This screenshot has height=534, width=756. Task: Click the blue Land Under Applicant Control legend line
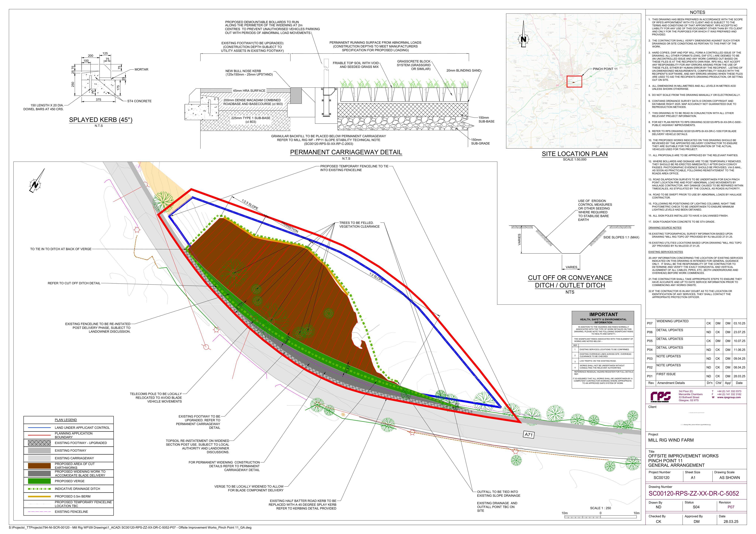click(x=39, y=428)
